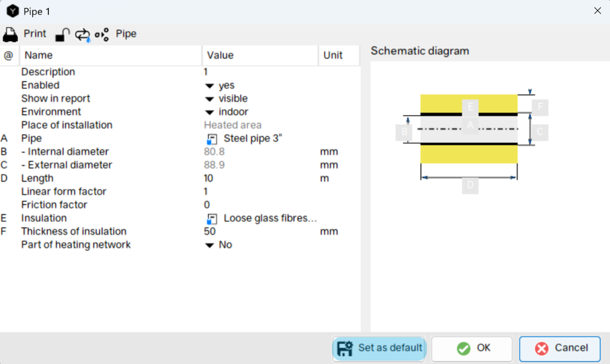This screenshot has width=610, height=364.
Task: Click the Print label in toolbar
Action: (x=35, y=34)
